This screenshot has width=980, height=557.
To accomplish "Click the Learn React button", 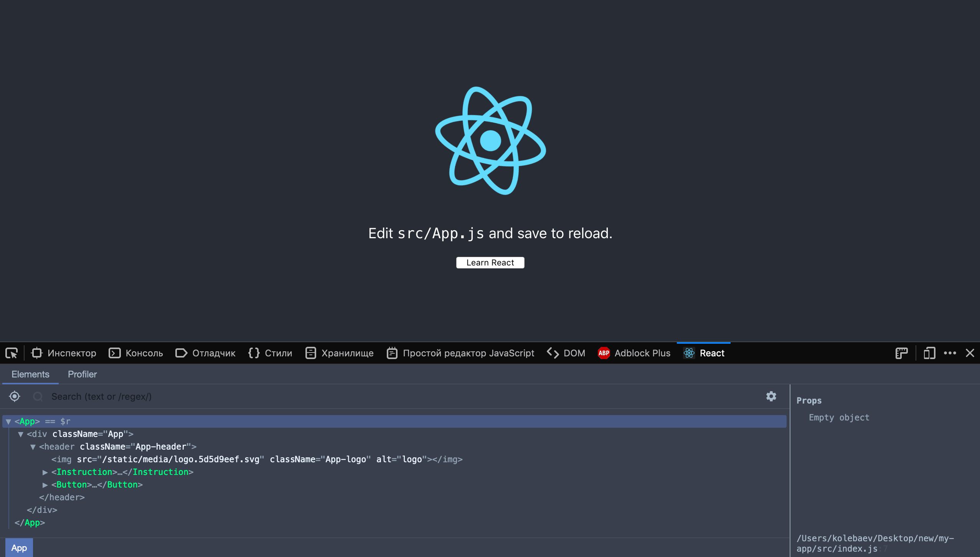I will pos(490,262).
